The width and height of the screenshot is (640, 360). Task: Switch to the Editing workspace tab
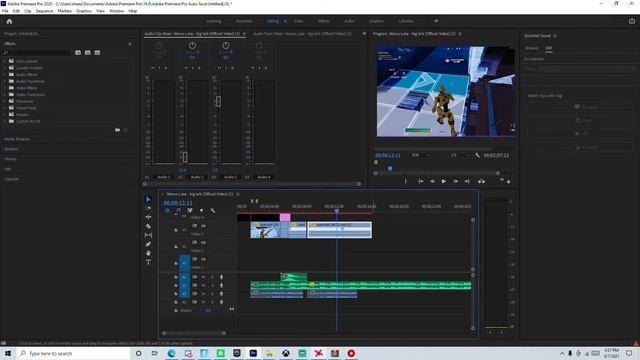coord(273,21)
